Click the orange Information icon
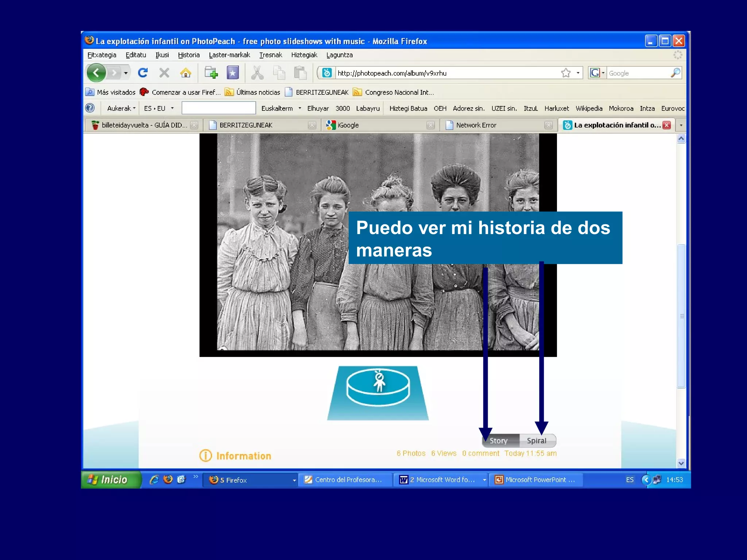Viewport: 747px width, 560px height. pos(206,456)
